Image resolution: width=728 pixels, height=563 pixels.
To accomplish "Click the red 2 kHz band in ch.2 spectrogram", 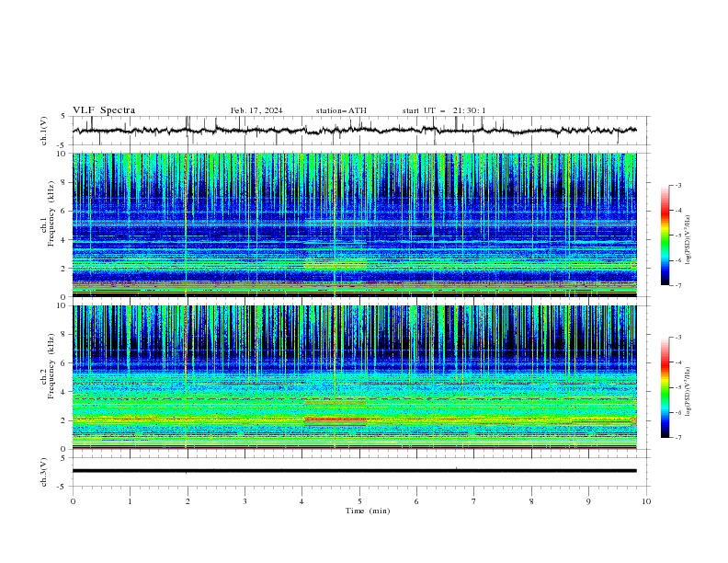I will point(335,419).
